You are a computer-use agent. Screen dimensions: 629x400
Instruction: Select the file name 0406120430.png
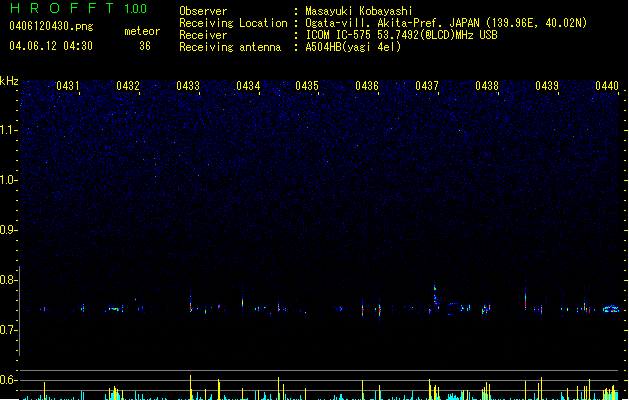(51, 26)
